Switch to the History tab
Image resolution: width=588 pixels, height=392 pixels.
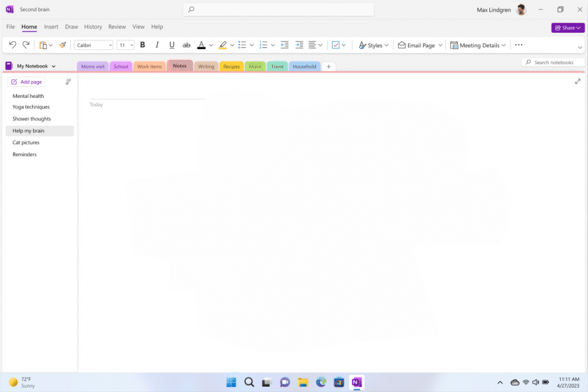point(93,27)
